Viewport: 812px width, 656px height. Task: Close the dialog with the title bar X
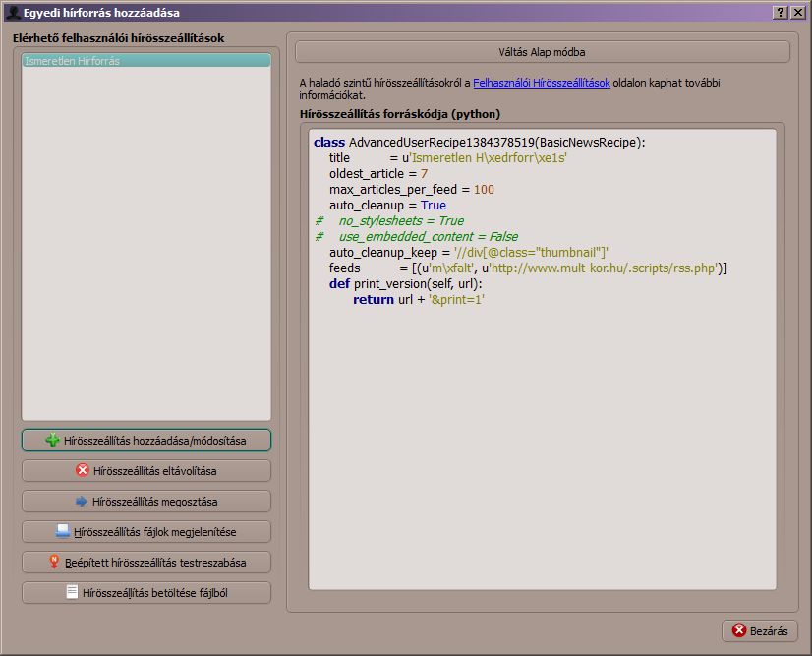pyautogui.click(x=798, y=13)
